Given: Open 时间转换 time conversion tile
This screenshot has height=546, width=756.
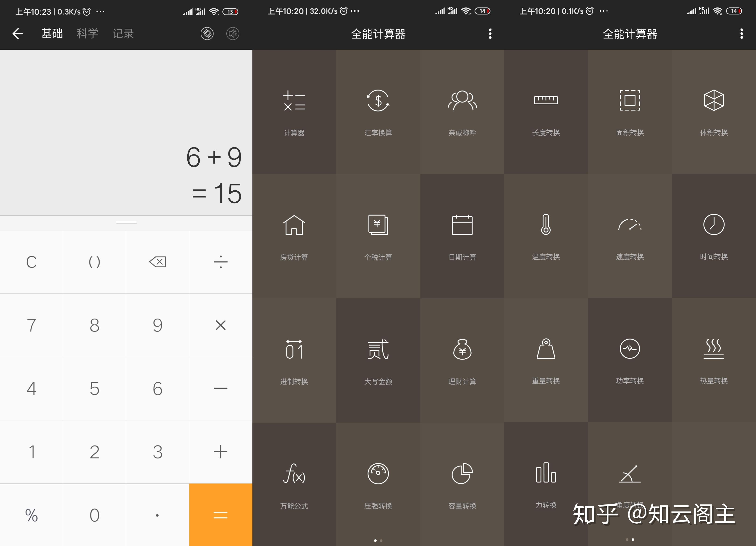Looking at the screenshot, I should pos(714,236).
